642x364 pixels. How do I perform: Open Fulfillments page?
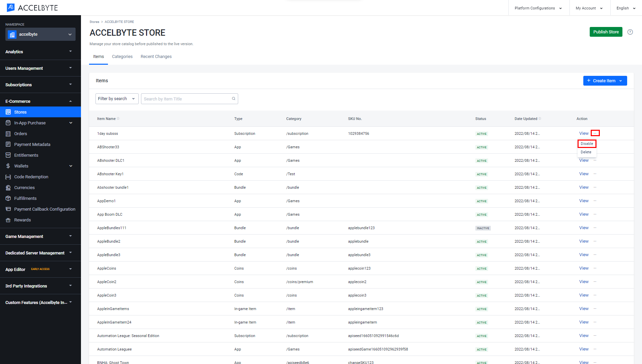pyautogui.click(x=25, y=198)
